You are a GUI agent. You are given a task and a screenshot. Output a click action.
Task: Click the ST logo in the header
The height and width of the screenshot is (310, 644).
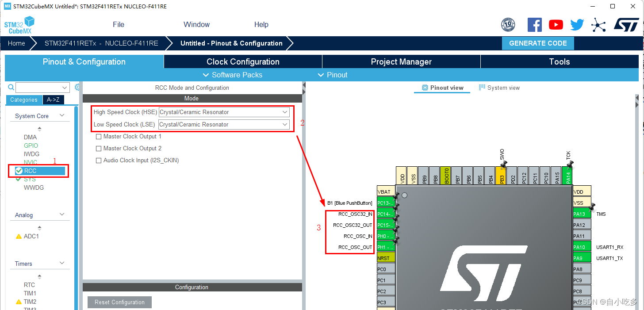pyautogui.click(x=626, y=25)
